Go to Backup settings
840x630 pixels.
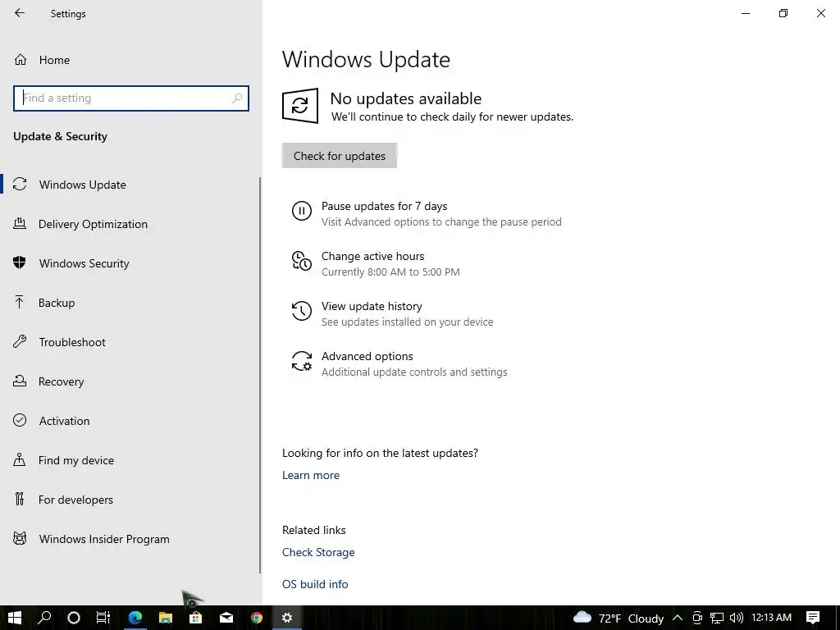130,303
